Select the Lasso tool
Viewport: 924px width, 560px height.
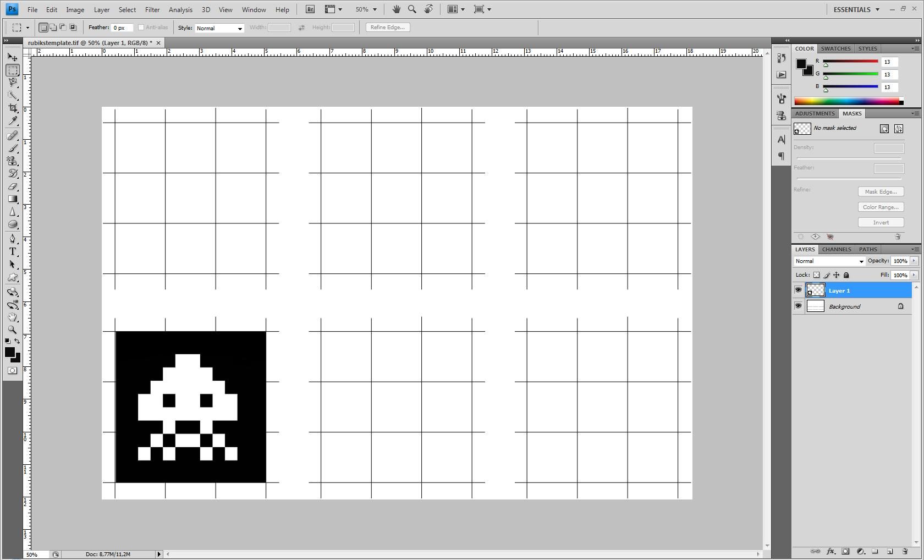tap(13, 83)
